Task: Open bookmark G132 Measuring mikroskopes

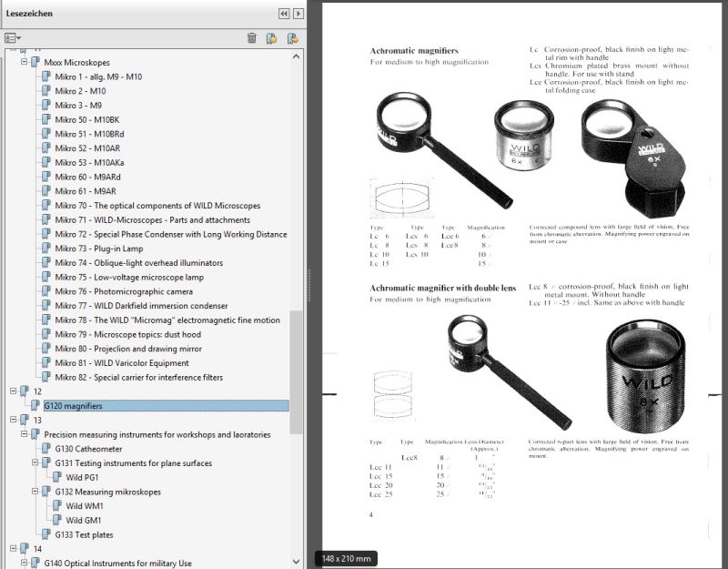Action: click(108, 492)
